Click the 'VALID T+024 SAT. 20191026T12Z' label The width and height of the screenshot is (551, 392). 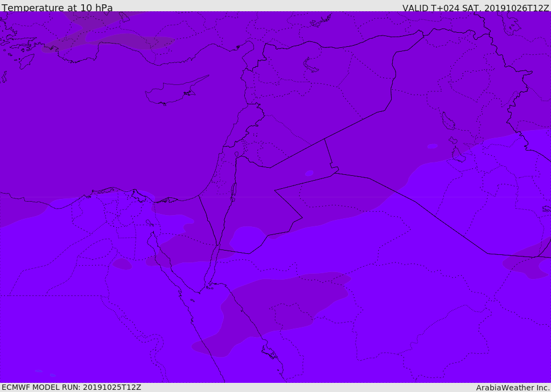point(476,8)
